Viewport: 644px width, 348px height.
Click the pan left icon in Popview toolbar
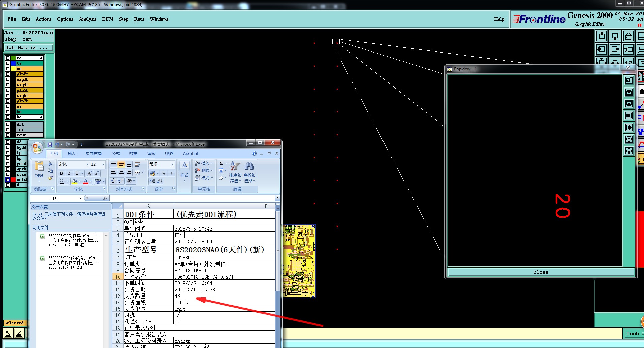tap(629, 115)
